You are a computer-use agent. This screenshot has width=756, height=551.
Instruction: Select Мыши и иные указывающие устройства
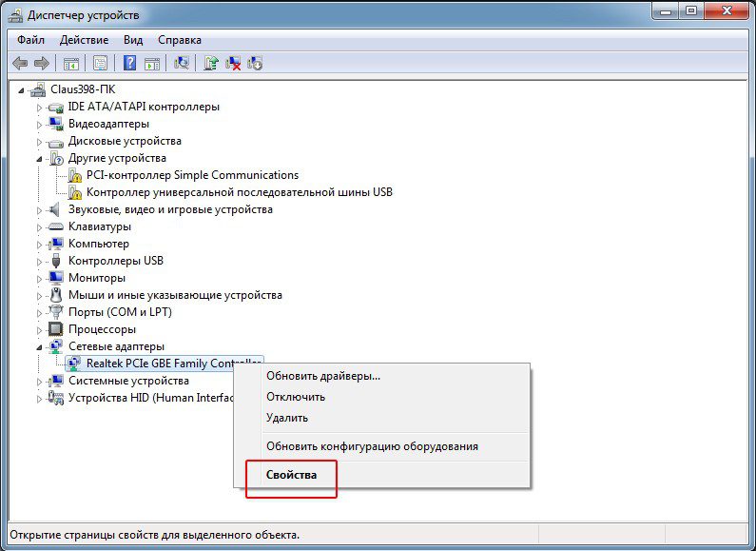pyautogui.click(x=175, y=295)
